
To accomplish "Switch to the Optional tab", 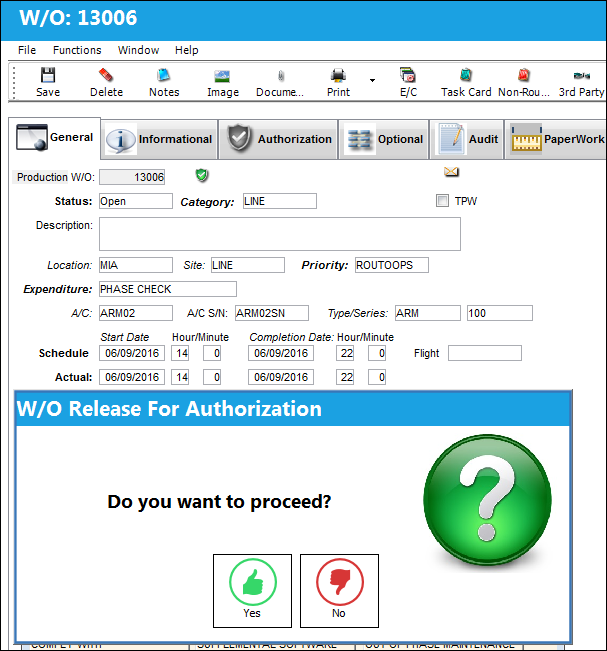I will pyautogui.click(x=384, y=139).
